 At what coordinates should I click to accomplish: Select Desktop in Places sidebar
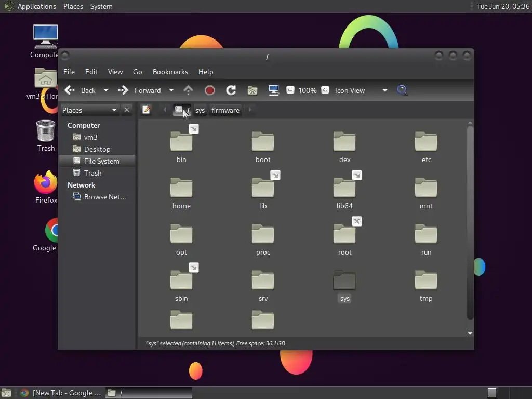click(97, 149)
